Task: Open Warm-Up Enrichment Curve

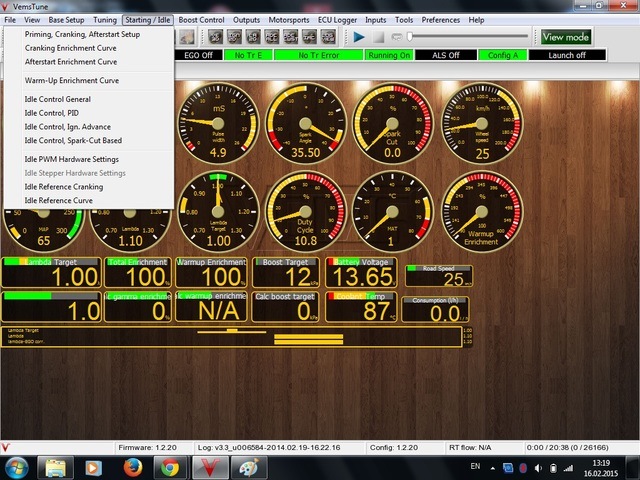Action: click(89, 81)
